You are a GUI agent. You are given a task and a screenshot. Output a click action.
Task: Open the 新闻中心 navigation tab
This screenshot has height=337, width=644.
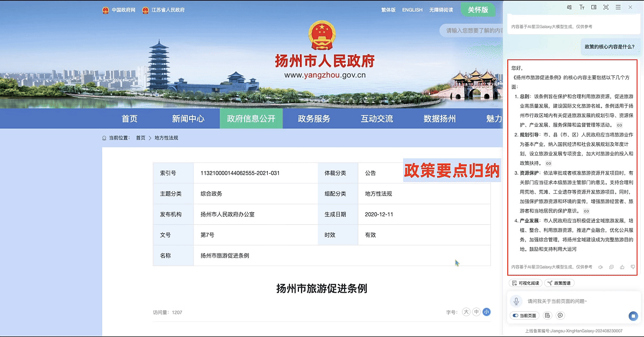coord(188,118)
